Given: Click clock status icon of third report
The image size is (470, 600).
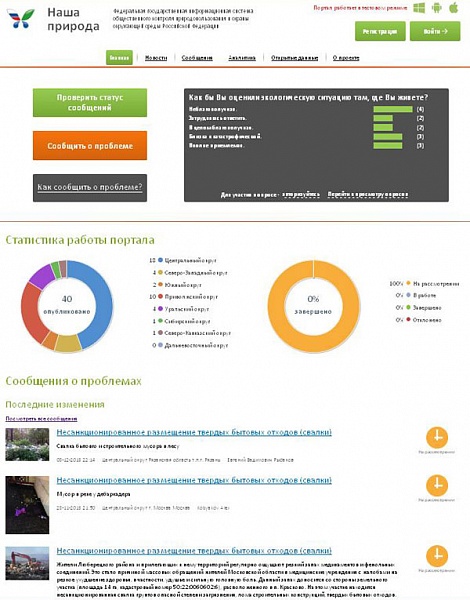Looking at the screenshot, I should point(437,556).
